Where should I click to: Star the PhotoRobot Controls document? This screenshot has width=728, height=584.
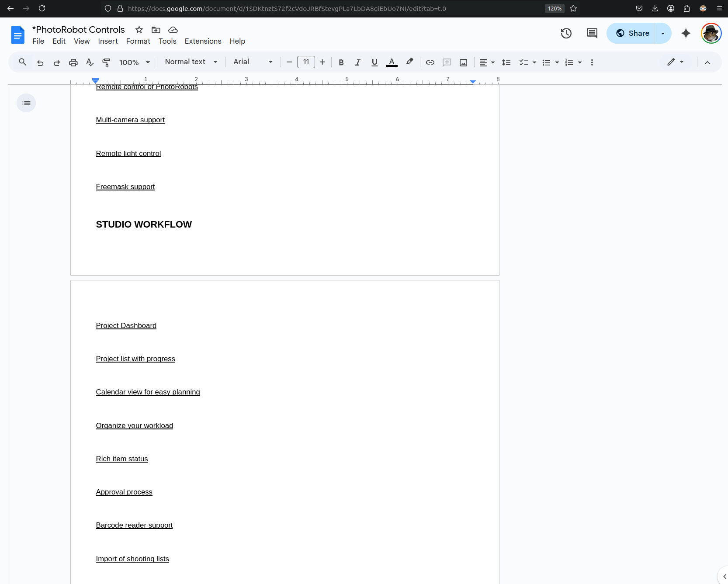[x=139, y=30]
